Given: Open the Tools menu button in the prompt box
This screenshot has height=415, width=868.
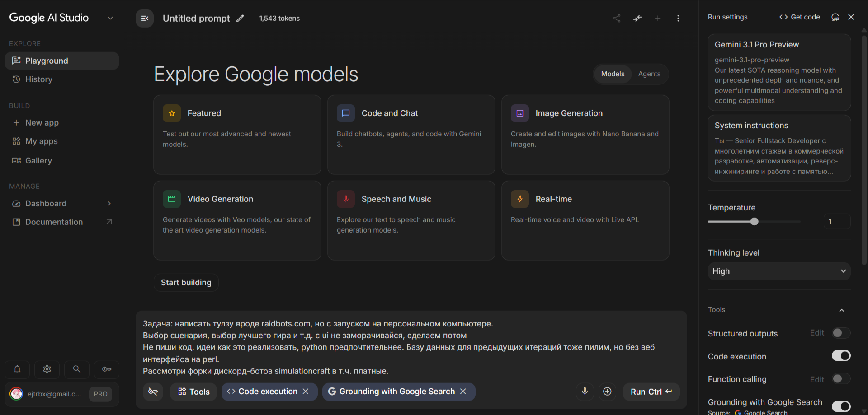Looking at the screenshot, I should [x=193, y=392].
